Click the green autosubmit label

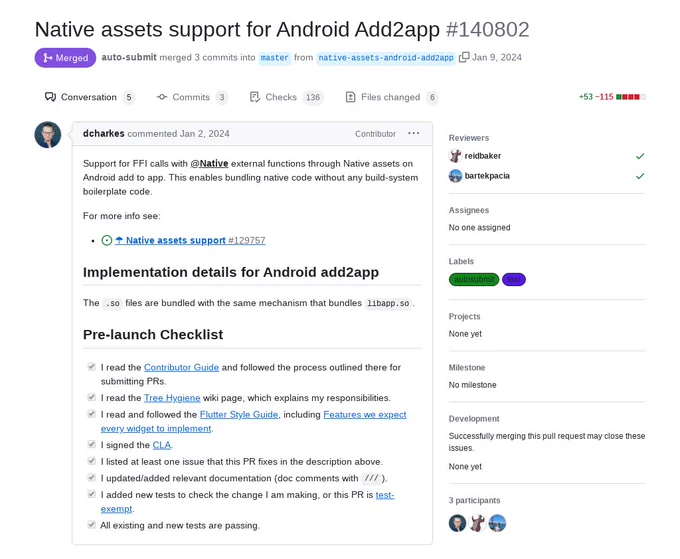(x=474, y=279)
